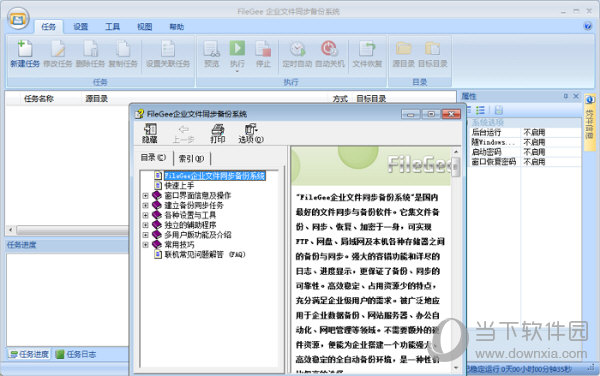Switch to the 视图 ribbon tab
Viewport: 600px width, 376px height.
point(145,27)
